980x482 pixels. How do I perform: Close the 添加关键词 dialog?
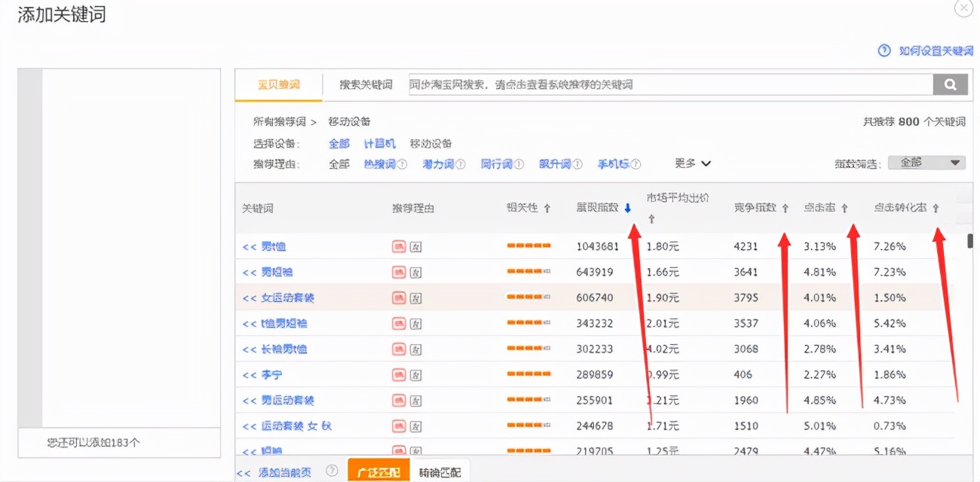[964, 8]
